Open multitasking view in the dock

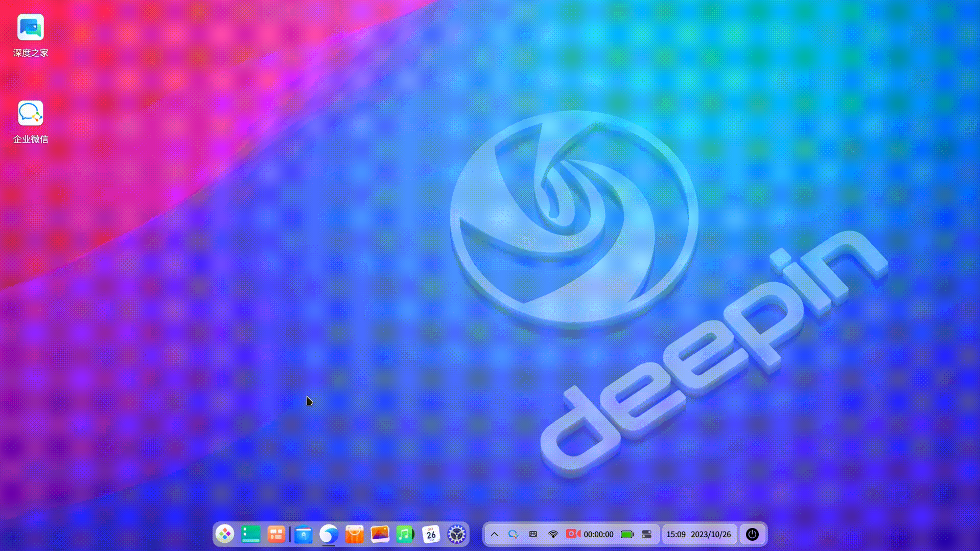point(276,534)
